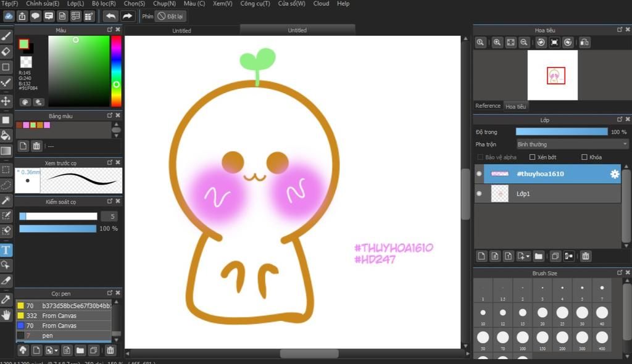Select the Magic Wand tool

pyautogui.click(x=6, y=201)
